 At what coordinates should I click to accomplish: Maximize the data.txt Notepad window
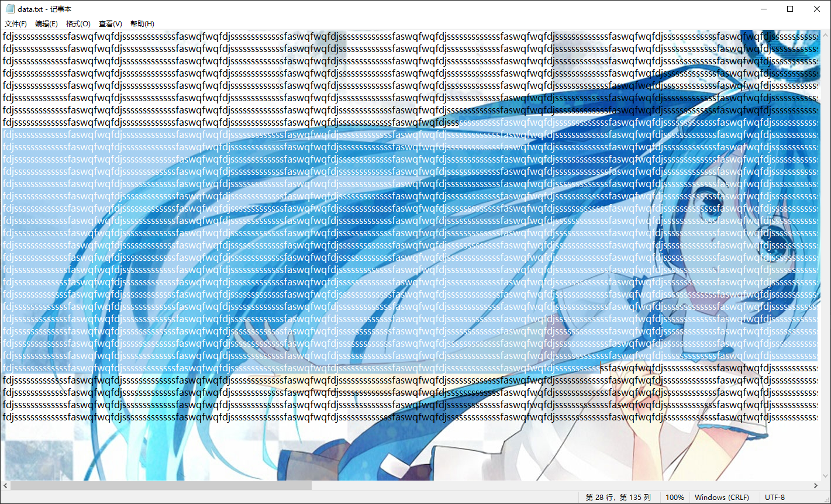[x=790, y=9]
